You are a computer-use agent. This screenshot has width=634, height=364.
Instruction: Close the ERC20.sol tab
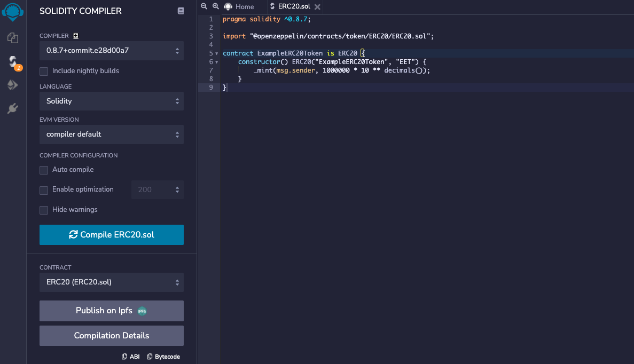tap(317, 7)
